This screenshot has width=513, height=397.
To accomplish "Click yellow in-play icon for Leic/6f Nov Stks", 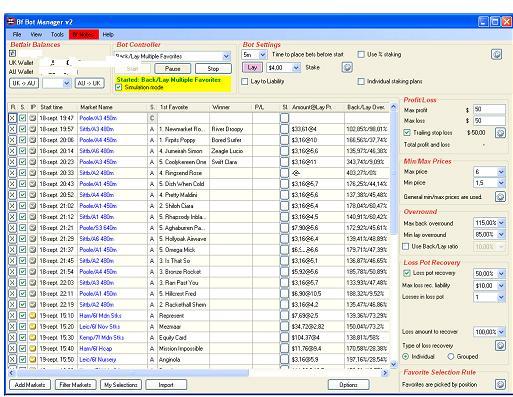I will click(x=33, y=327).
